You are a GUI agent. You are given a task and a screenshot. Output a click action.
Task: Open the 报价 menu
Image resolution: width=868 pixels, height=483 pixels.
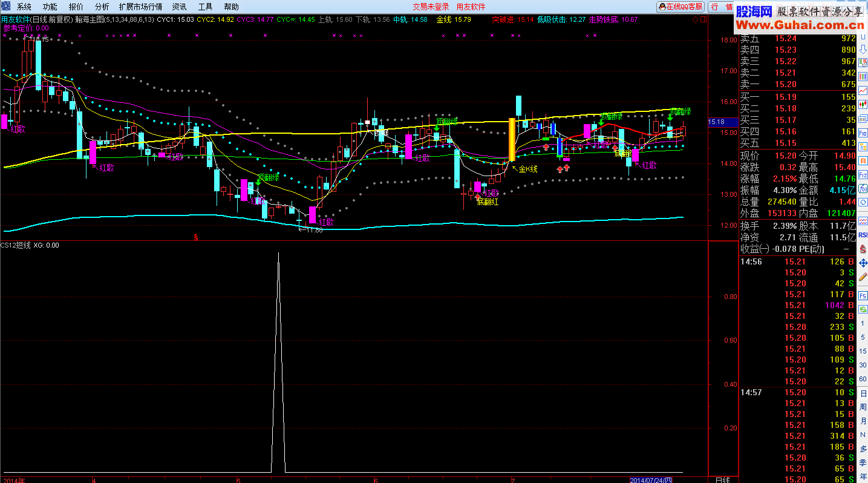(76, 7)
